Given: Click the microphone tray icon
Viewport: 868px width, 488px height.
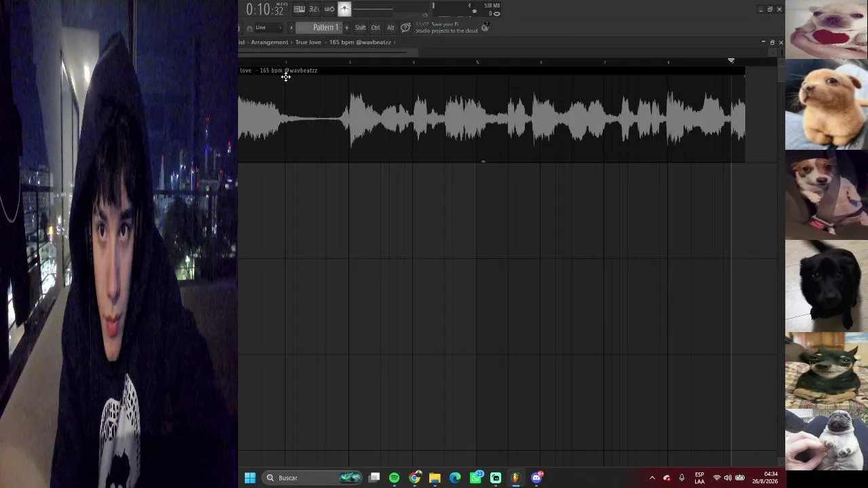Looking at the screenshot, I should pyautogui.click(x=682, y=478).
